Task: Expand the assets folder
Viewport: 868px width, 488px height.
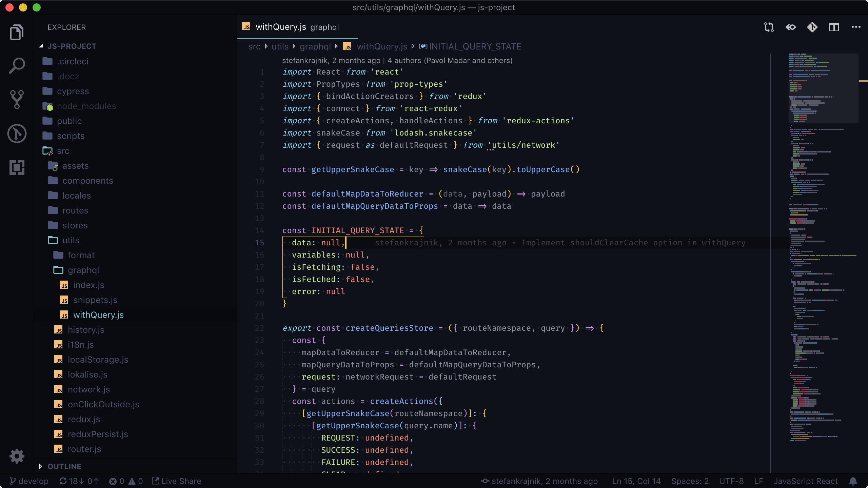Action: pyautogui.click(x=136, y=166)
